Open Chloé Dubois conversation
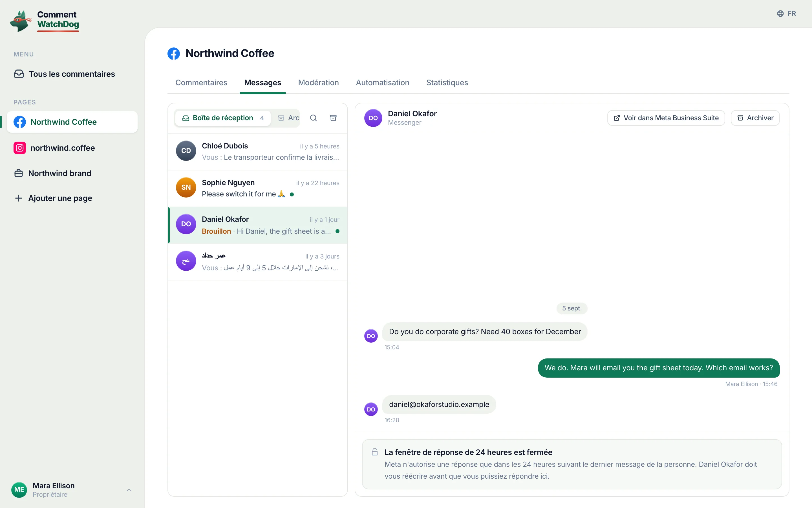Viewport: 812px width, 508px height. click(x=257, y=152)
